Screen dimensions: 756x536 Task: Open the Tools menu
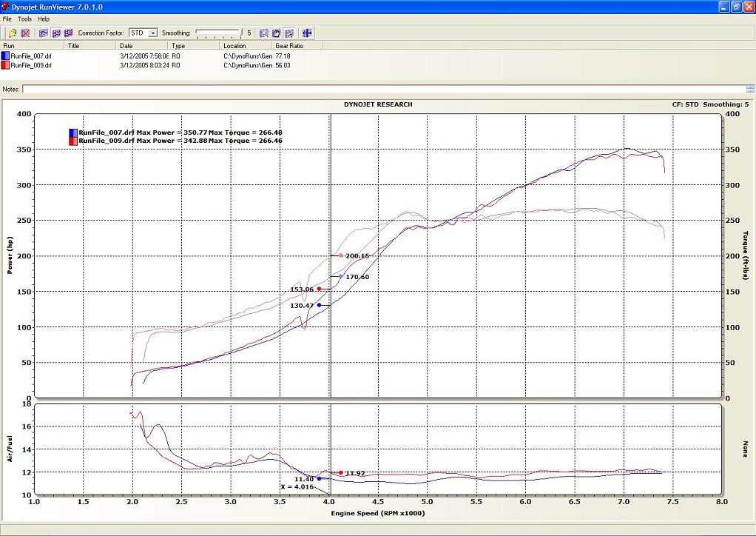[24, 19]
